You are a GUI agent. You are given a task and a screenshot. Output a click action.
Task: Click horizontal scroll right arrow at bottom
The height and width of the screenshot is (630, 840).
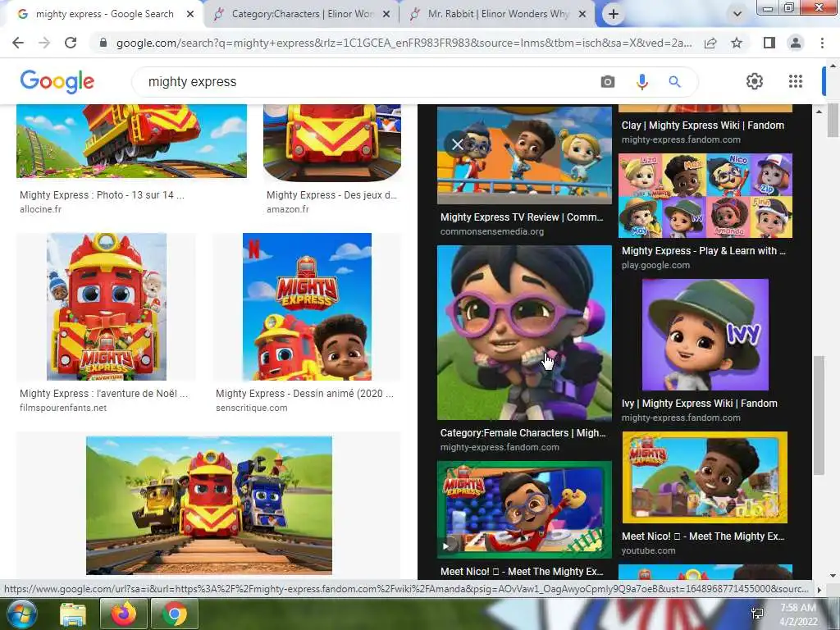(819, 589)
